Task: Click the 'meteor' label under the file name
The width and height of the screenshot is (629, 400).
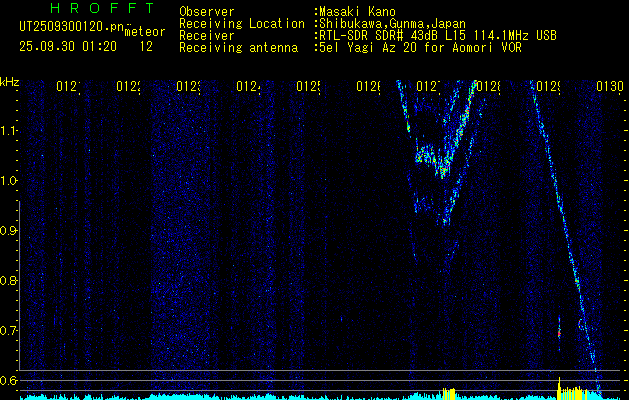Action: [145, 31]
